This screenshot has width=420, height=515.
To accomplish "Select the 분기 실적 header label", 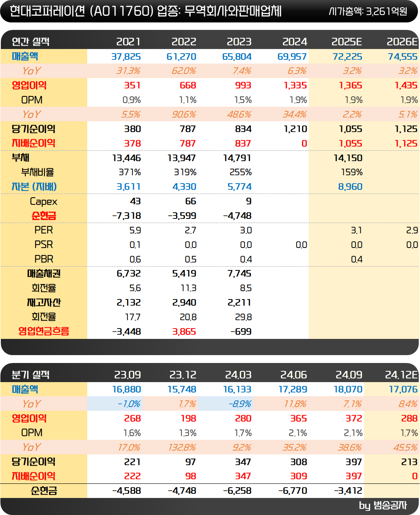I will [31, 375].
